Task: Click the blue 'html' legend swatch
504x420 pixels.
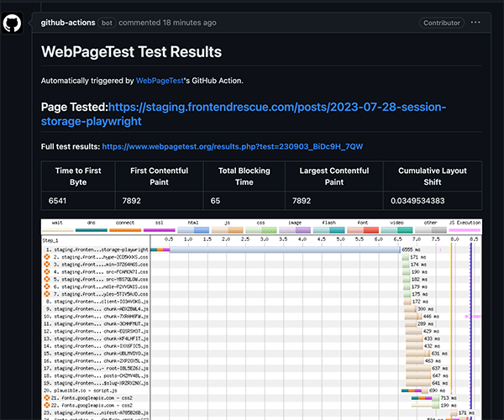Action: pos(193,230)
